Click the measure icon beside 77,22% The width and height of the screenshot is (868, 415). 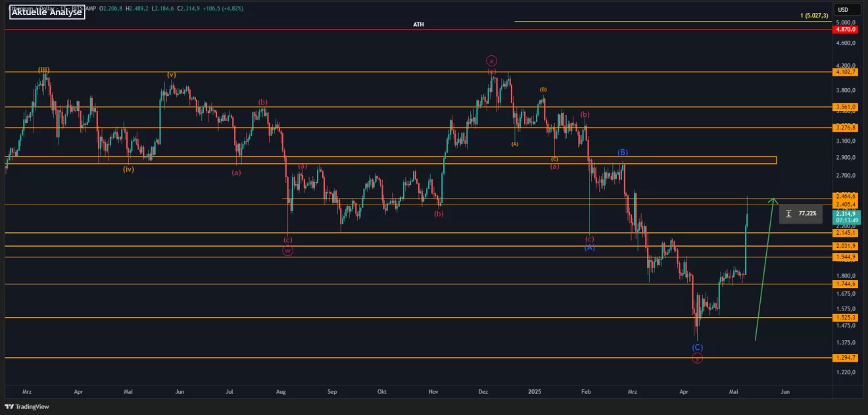pyautogui.click(x=788, y=214)
